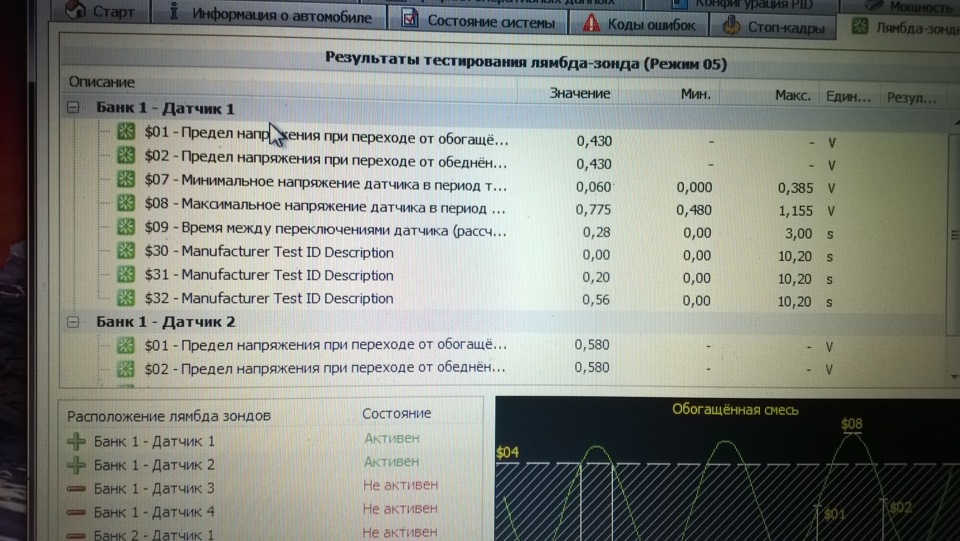Click the green icon of Датчик 2 $01 row

click(126, 345)
